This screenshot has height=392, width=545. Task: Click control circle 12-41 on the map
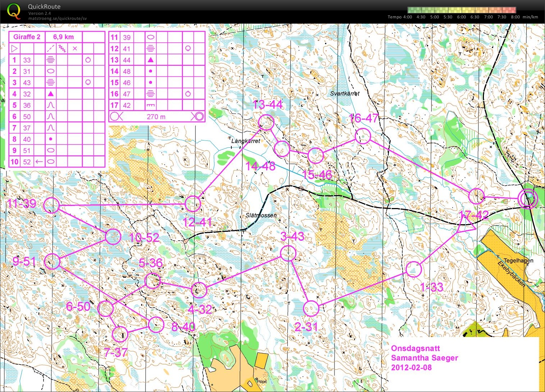[193, 204]
